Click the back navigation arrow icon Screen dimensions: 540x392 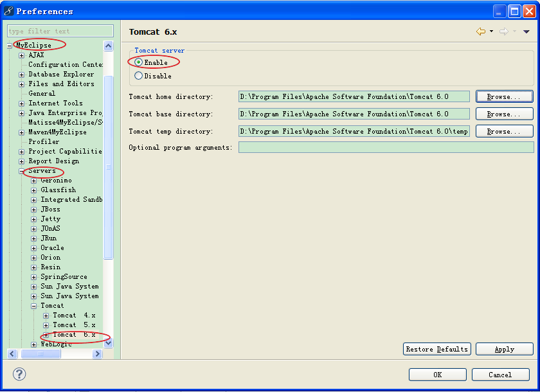[481, 31]
